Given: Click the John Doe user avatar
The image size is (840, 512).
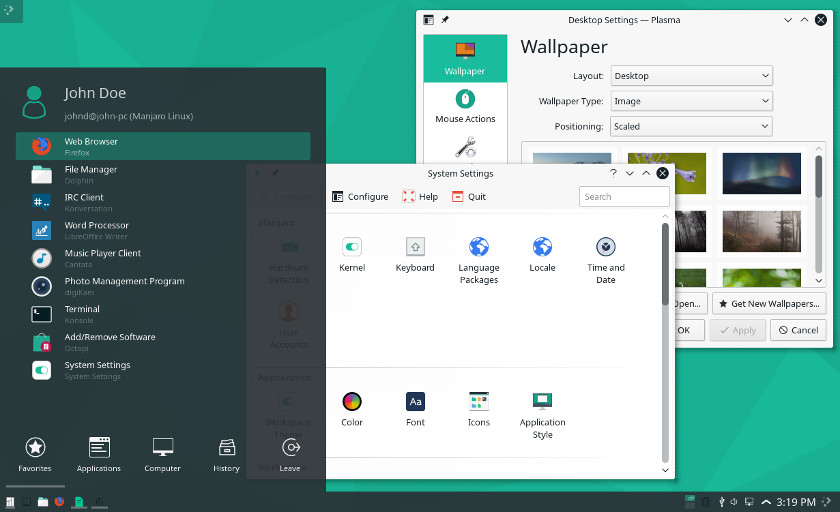Looking at the screenshot, I should coord(34,102).
